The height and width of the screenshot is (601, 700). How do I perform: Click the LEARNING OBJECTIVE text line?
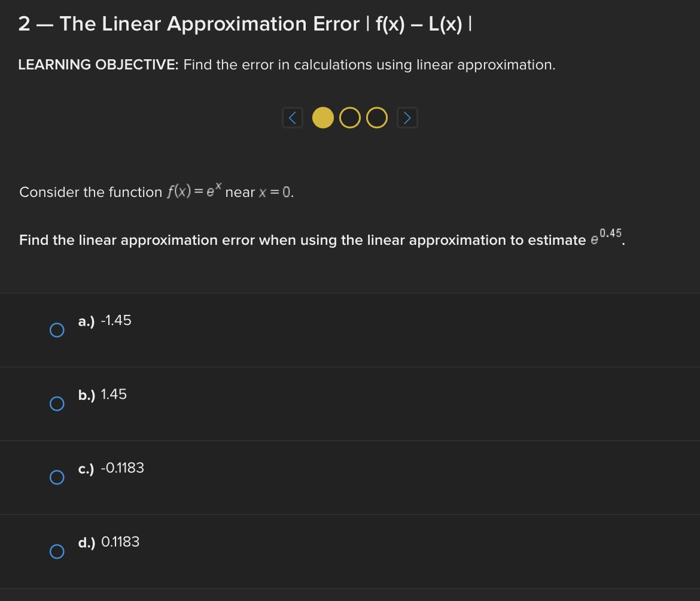pyautogui.click(x=287, y=65)
